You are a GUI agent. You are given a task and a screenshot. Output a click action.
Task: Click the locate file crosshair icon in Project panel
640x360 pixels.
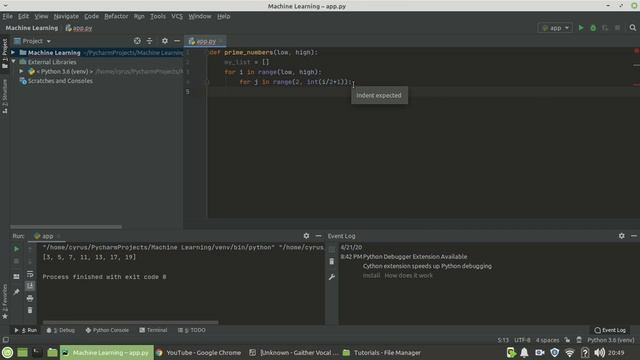(137, 41)
